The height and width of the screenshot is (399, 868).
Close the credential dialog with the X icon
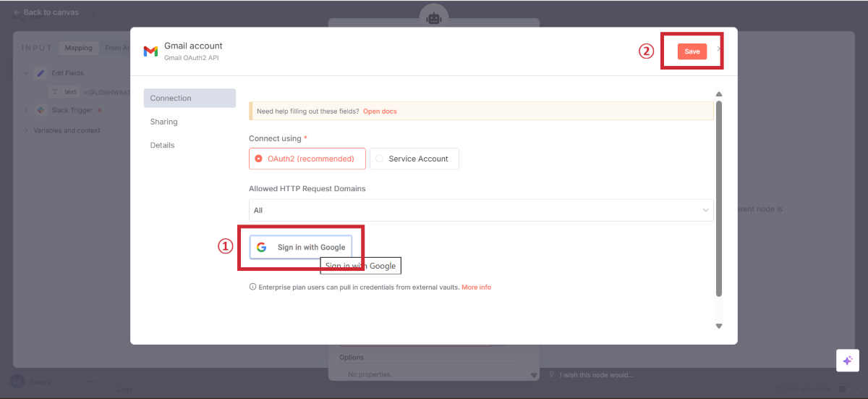[718, 49]
